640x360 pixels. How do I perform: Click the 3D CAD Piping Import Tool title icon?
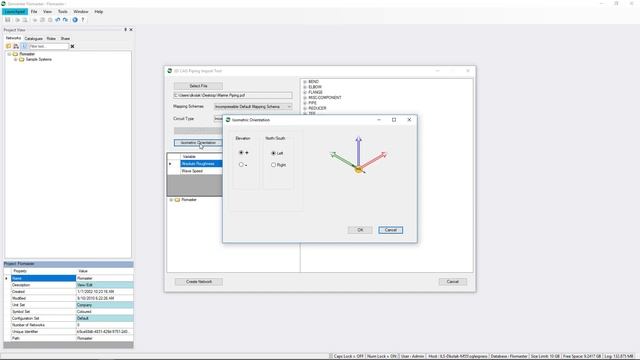pos(170,71)
